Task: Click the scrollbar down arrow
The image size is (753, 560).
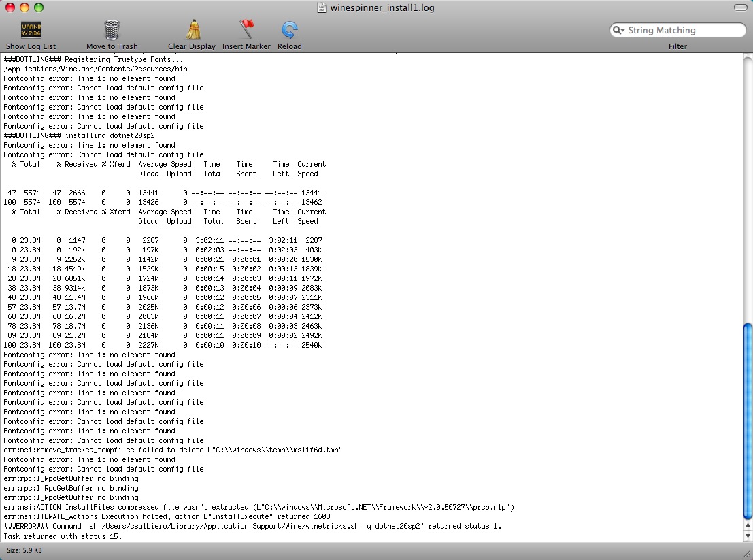Action: pyautogui.click(x=748, y=536)
